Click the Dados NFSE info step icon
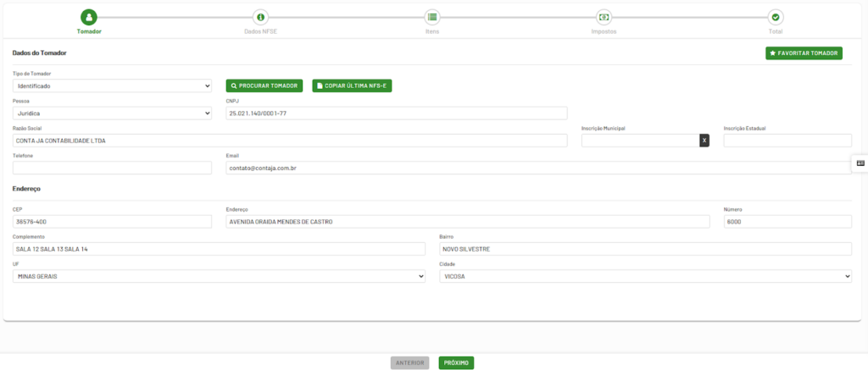The height and width of the screenshot is (370, 868). 261,17
